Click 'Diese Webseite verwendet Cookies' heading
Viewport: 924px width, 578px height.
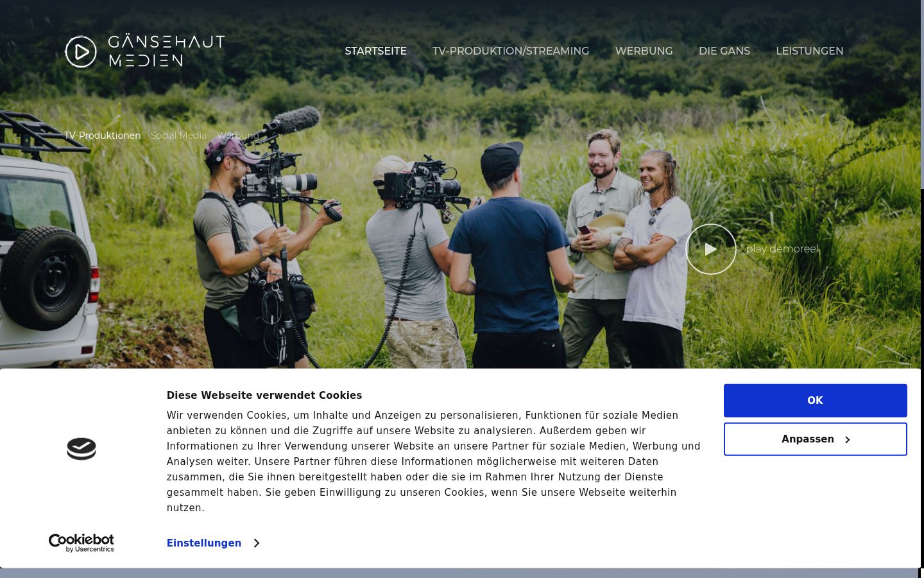pyautogui.click(x=264, y=396)
